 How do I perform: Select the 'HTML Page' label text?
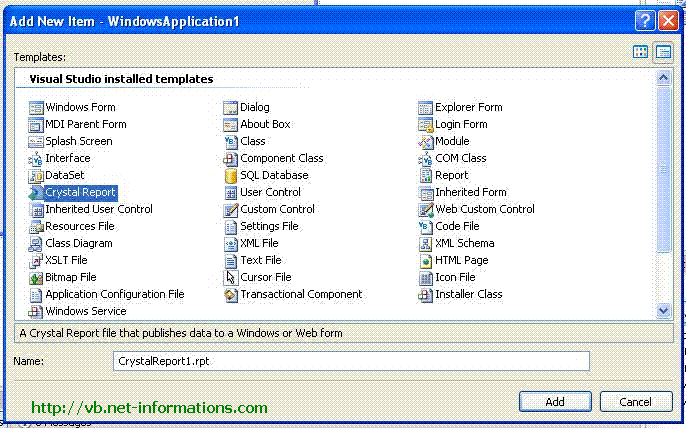[x=462, y=261]
